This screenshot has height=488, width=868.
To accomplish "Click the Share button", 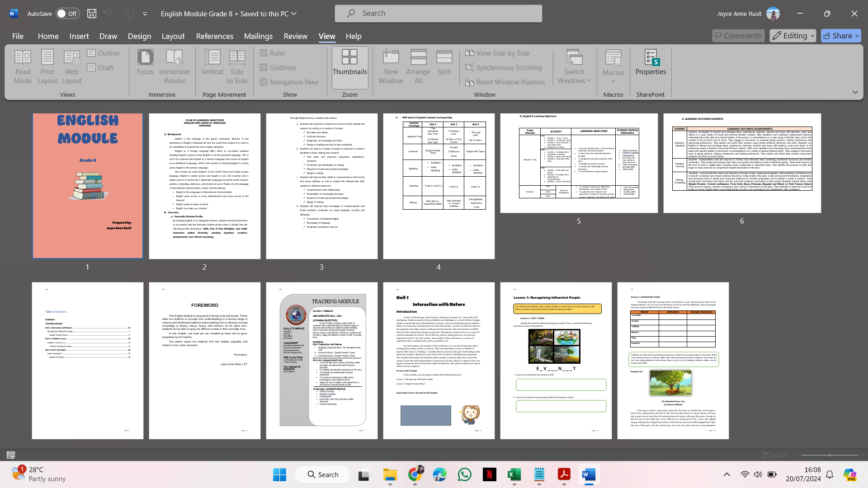I will (840, 36).
